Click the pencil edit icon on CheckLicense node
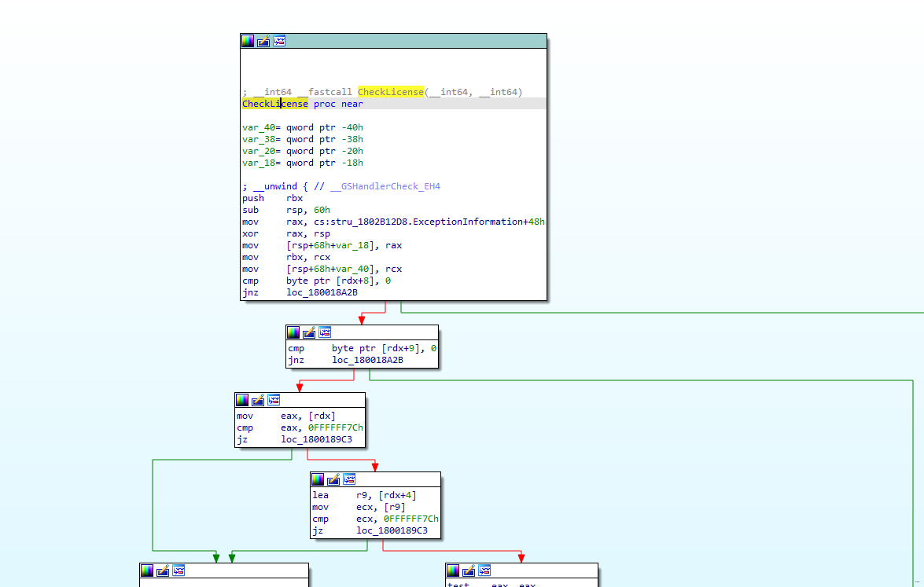Image resolution: width=924 pixels, height=587 pixels. 263,41
